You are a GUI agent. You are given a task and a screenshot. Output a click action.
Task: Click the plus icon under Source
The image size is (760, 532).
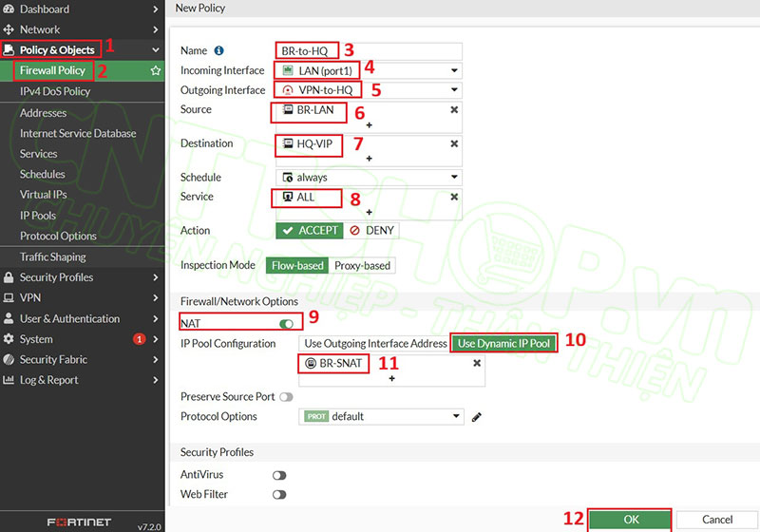point(369,125)
